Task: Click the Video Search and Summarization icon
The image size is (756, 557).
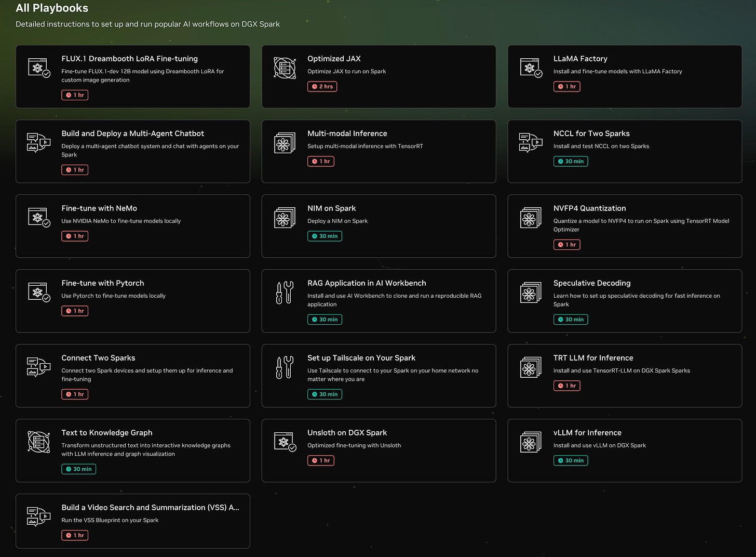Action: [x=39, y=516]
